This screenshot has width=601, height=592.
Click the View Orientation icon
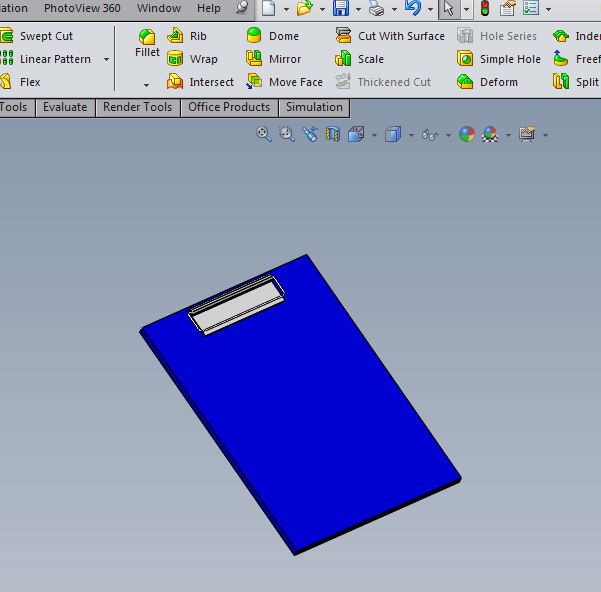point(356,134)
